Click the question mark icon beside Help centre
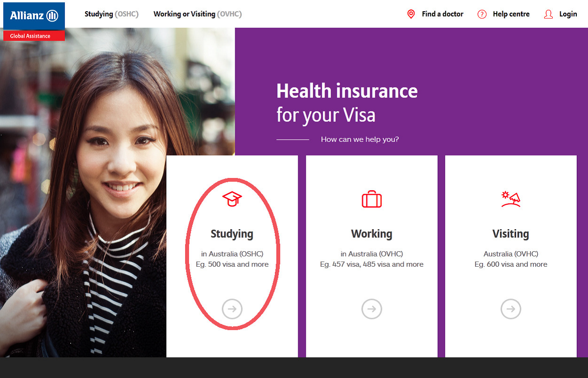This screenshot has height=378, width=588. [x=482, y=14]
